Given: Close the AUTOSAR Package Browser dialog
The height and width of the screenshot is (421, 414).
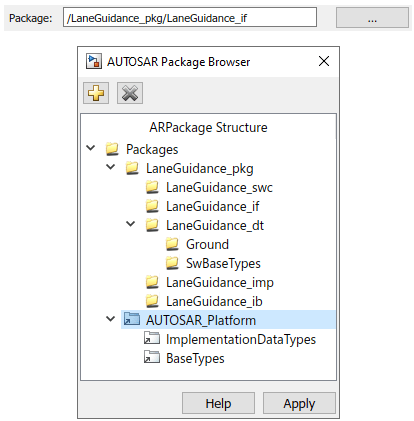Looking at the screenshot, I should [x=324, y=61].
